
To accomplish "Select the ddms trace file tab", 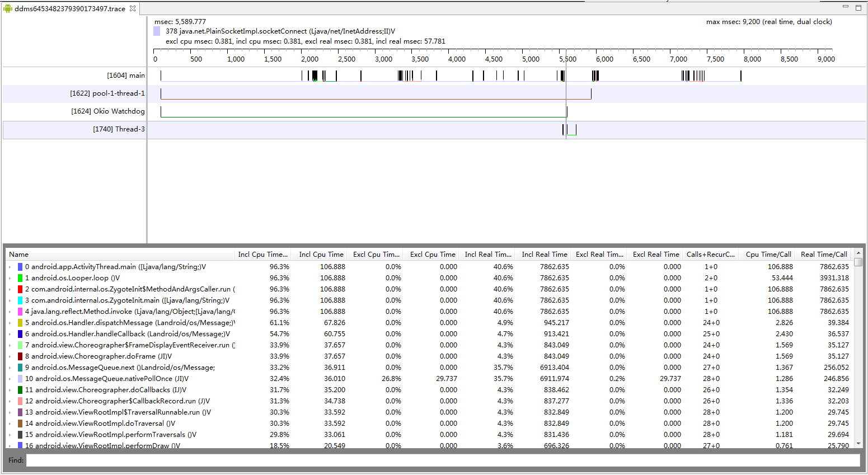I will [x=70, y=8].
